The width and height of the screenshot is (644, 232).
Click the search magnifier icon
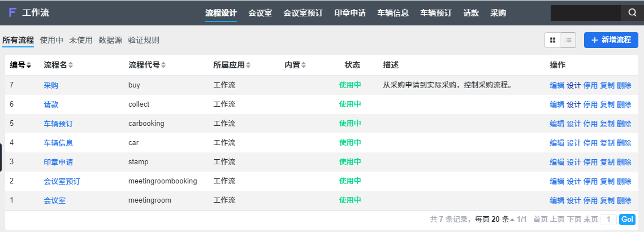[x=632, y=13]
